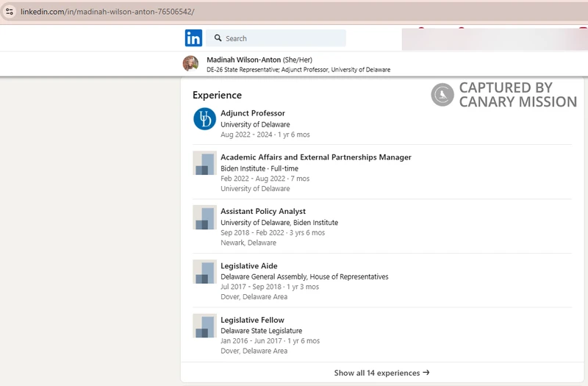Click 'Jul 2017 - Sep 2018 · 1 yr 3 mos' dates

point(270,287)
